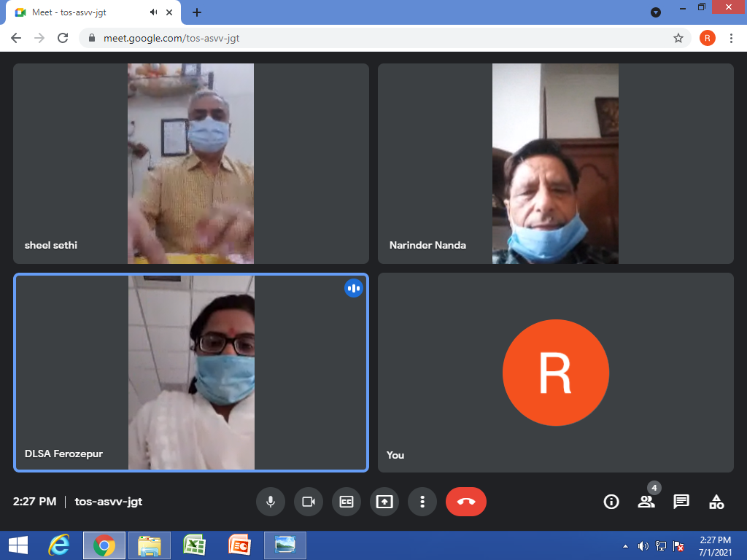Screen dimensions: 747x560
Task: Open the Activities shapes icon
Action: (716, 502)
